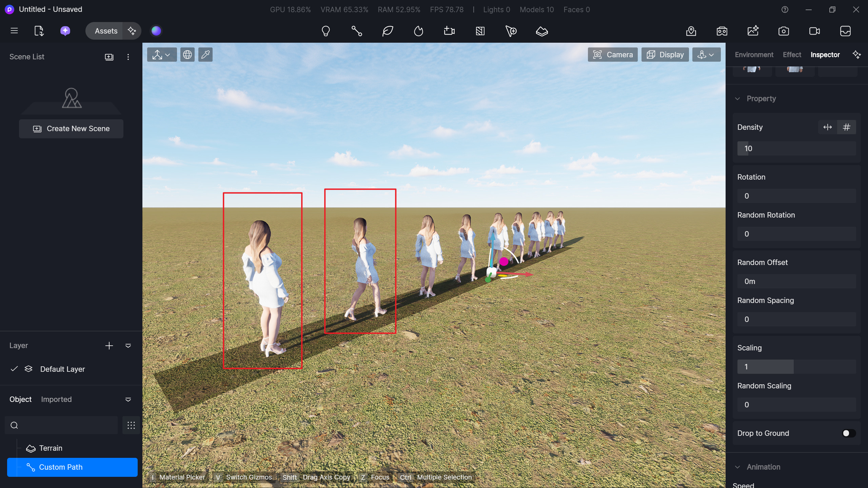Image resolution: width=868 pixels, height=488 pixels.
Task: Collapse the Property section
Action: pos(737,99)
